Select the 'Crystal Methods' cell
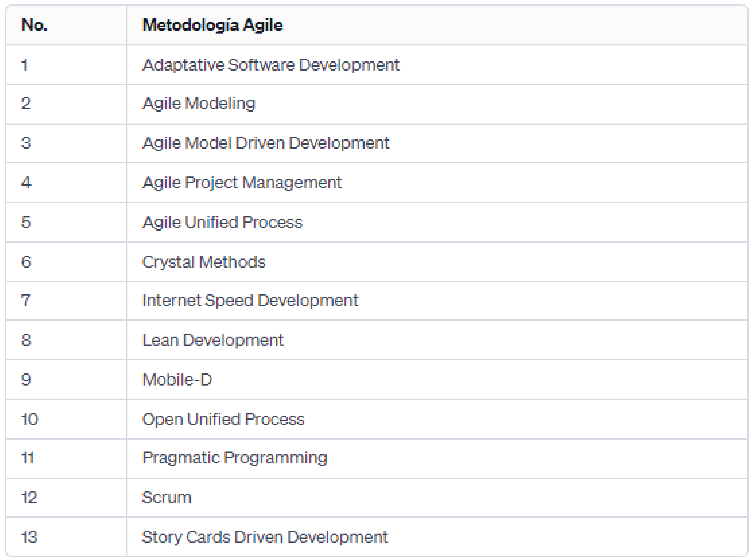Screen dimensions: 753x560 pos(204,262)
